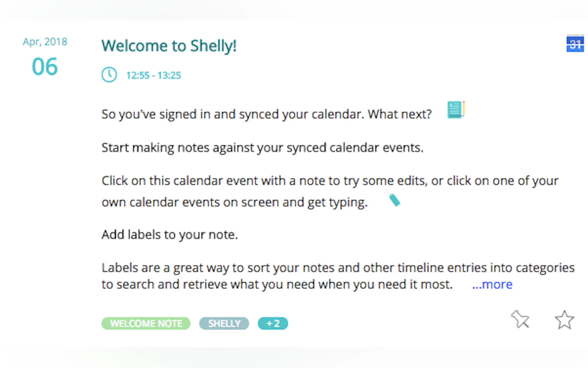Click the 'Add labels to your note.' line
This screenshot has width=588, height=368.
tap(170, 235)
